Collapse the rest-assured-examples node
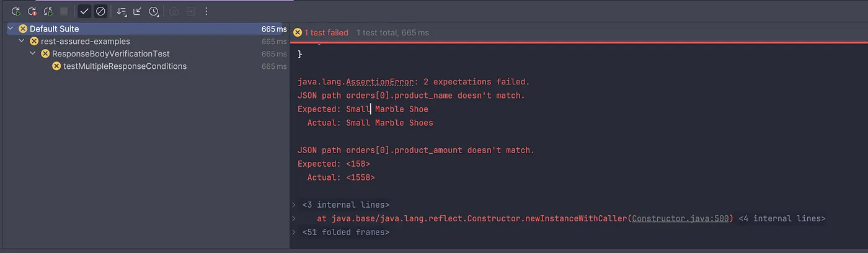The image size is (868, 253). pyautogui.click(x=22, y=41)
